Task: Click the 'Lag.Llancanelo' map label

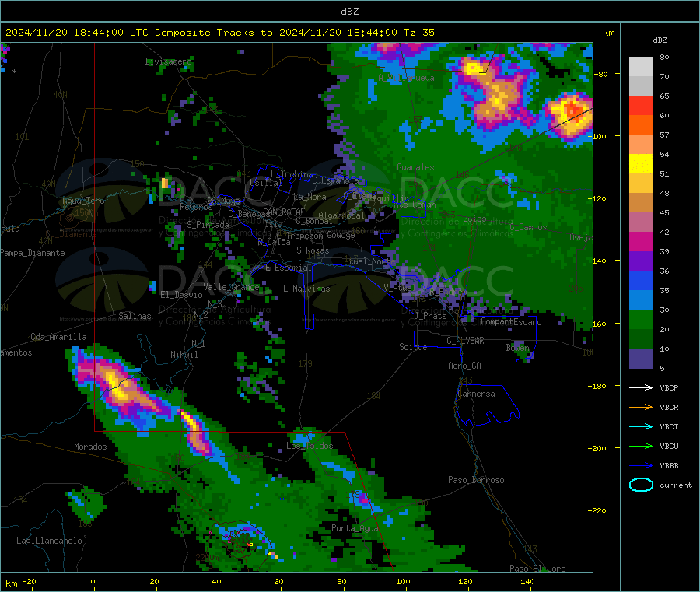Action: pyautogui.click(x=49, y=541)
